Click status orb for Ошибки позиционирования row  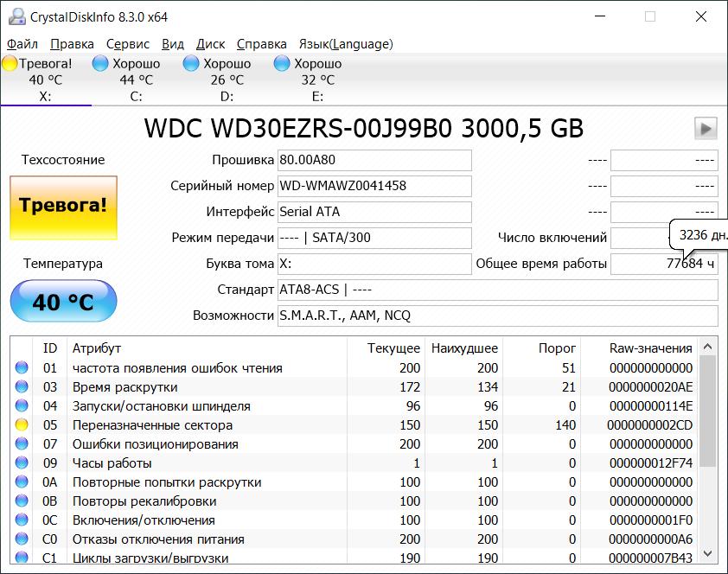(22, 444)
